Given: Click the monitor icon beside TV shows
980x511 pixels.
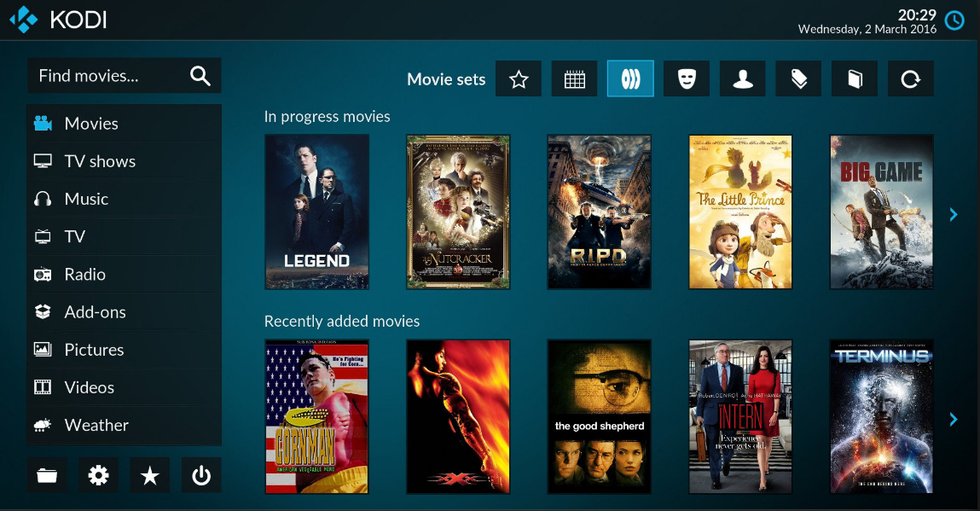Looking at the screenshot, I should click(43, 161).
